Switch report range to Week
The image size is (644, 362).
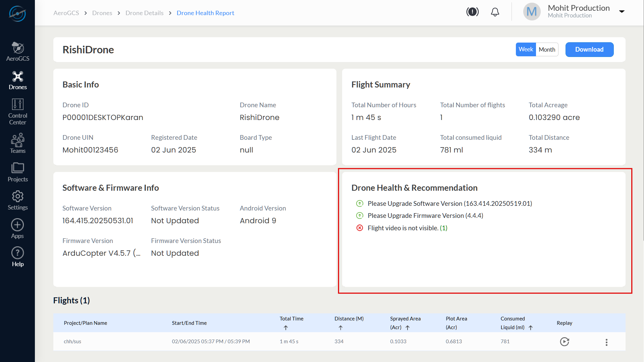click(x=526, y=49)
